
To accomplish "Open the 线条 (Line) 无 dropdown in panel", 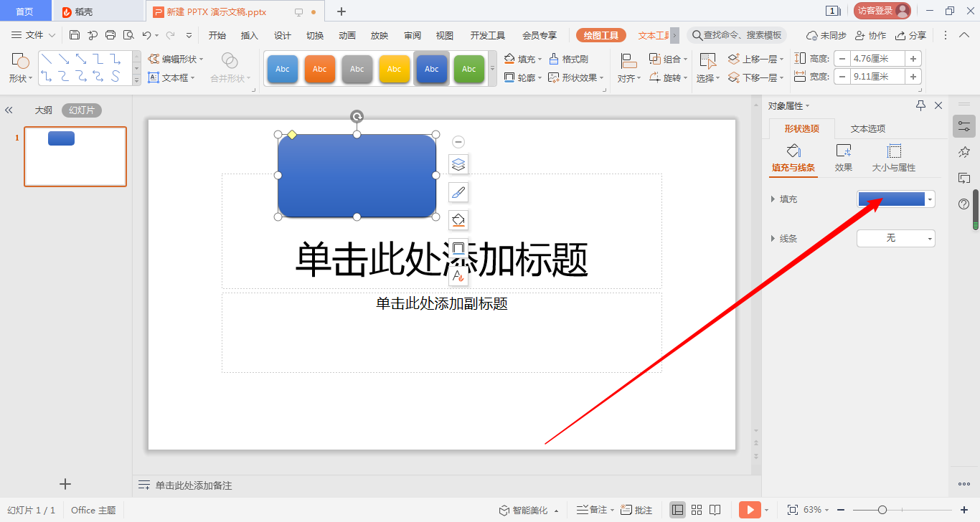I will (x=896, y=238).
